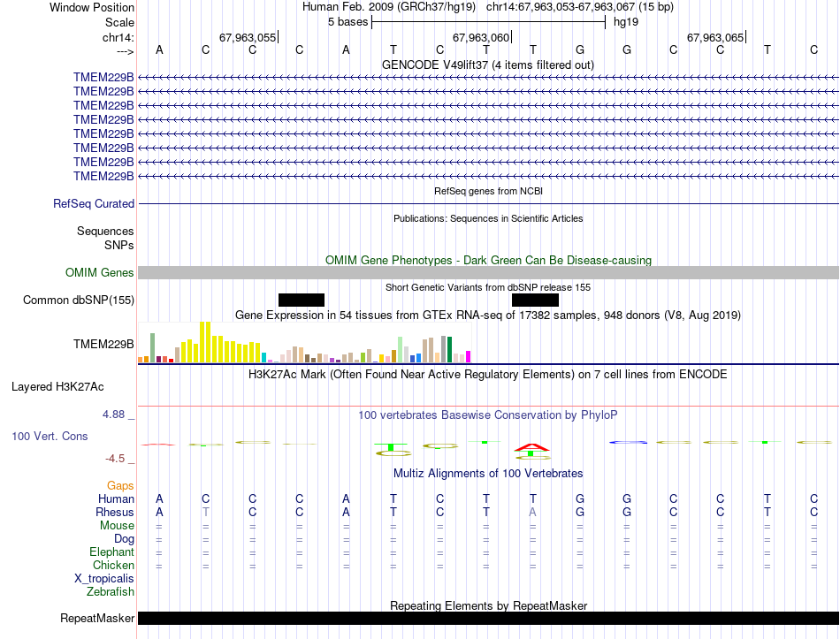Click the Dog alignment row label
The image size is (840, 639).
click(124, 539)
